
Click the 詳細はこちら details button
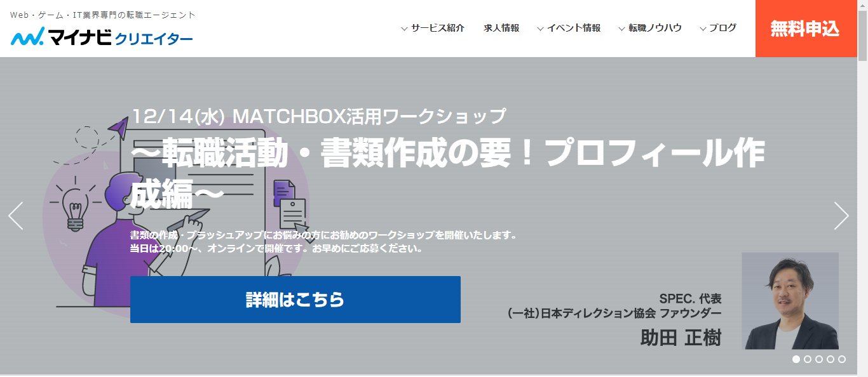(x=295, y=300)
